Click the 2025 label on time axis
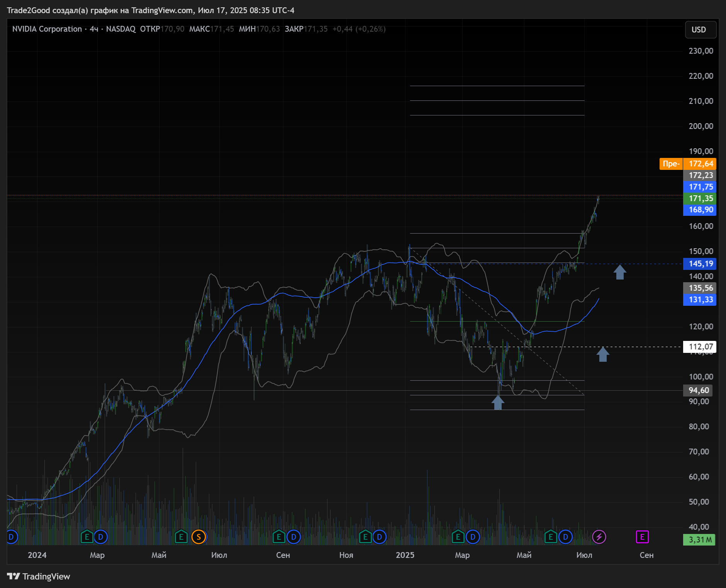This screenshot has height=588, width=726. pyautogui.click(x=405, y=555)
